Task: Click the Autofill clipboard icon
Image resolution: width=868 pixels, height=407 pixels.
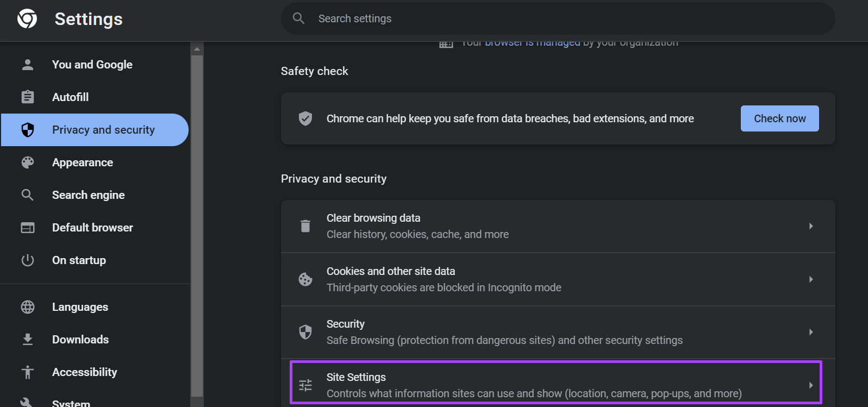Action: coord(28,97)
